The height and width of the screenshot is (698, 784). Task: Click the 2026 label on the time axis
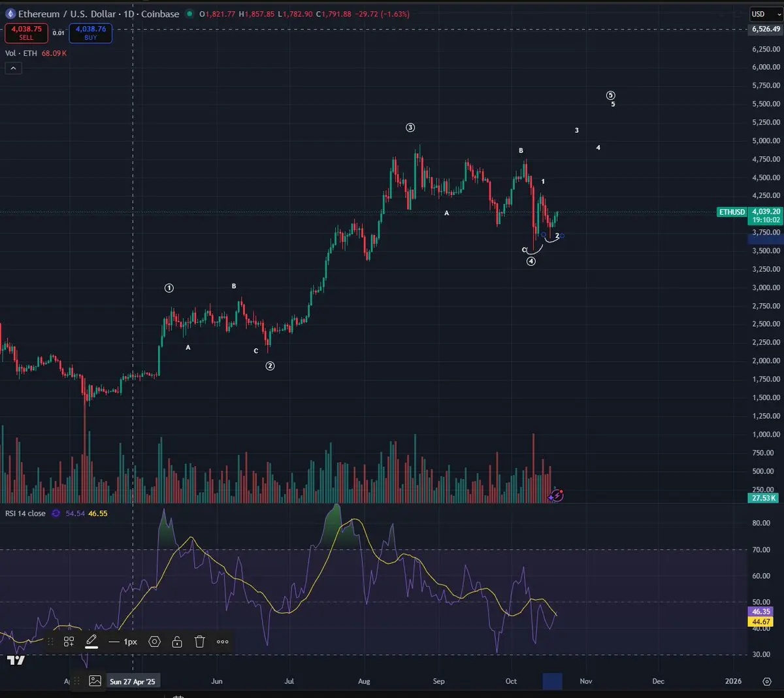click(x=733, y=681)
